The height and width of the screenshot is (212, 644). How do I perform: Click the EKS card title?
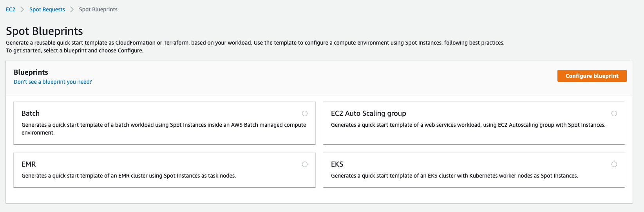click(337, 164)
